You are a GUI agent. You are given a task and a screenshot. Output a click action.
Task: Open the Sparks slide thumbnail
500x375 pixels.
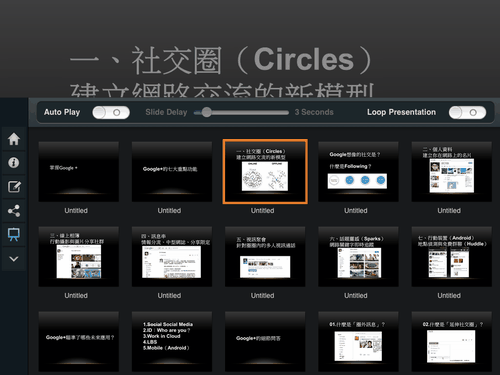pos(358,256)
